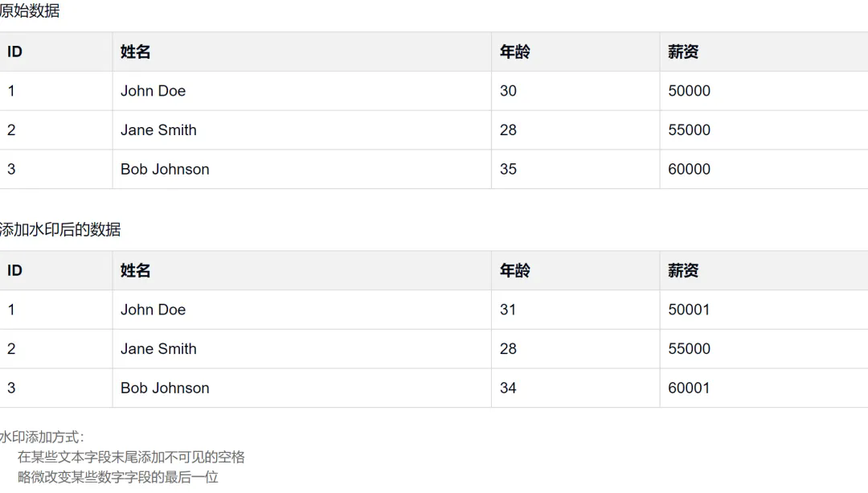Click age value 35 in original table
The width and height of the screenshot is (868, 493).
pyautogui.click(x=508, y=169)
